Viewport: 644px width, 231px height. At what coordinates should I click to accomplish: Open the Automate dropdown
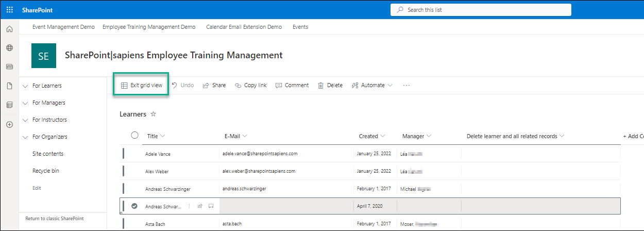[x=372, y=85]
